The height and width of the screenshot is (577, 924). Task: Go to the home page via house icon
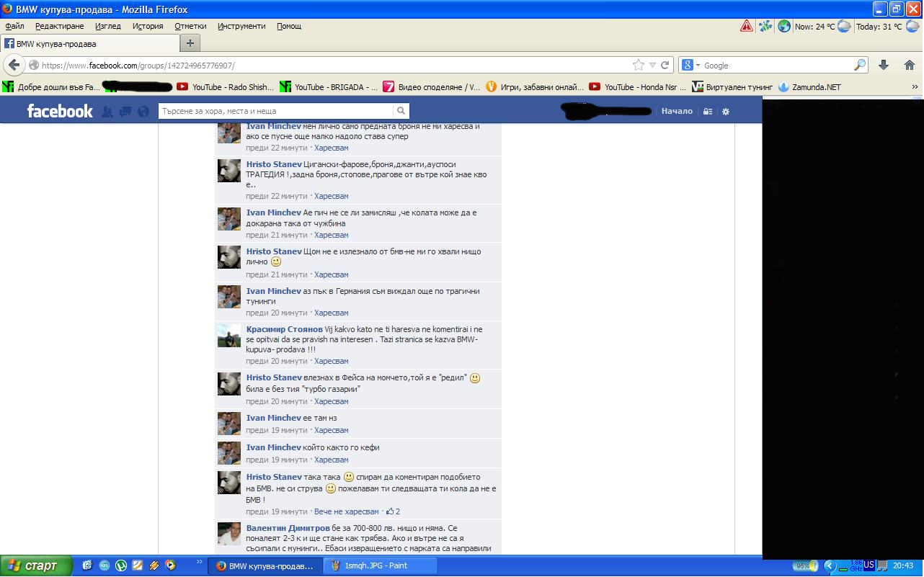coord(910,65)
